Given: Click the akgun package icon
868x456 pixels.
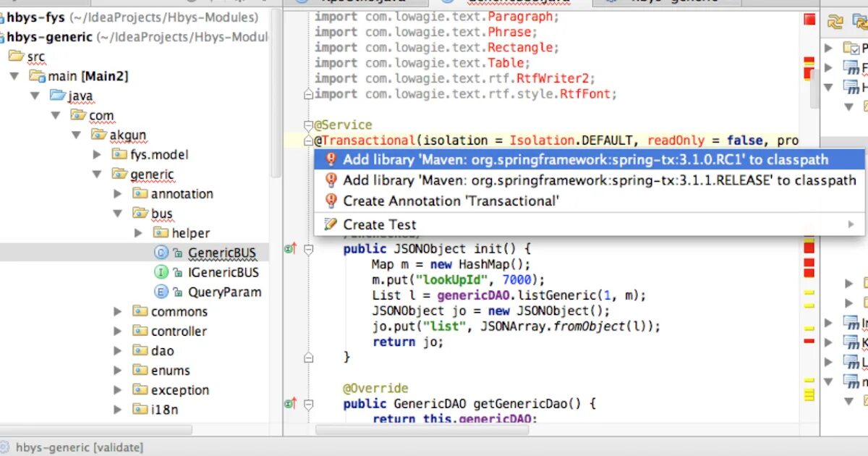Looking at the screenshot, I should (98, 135).
